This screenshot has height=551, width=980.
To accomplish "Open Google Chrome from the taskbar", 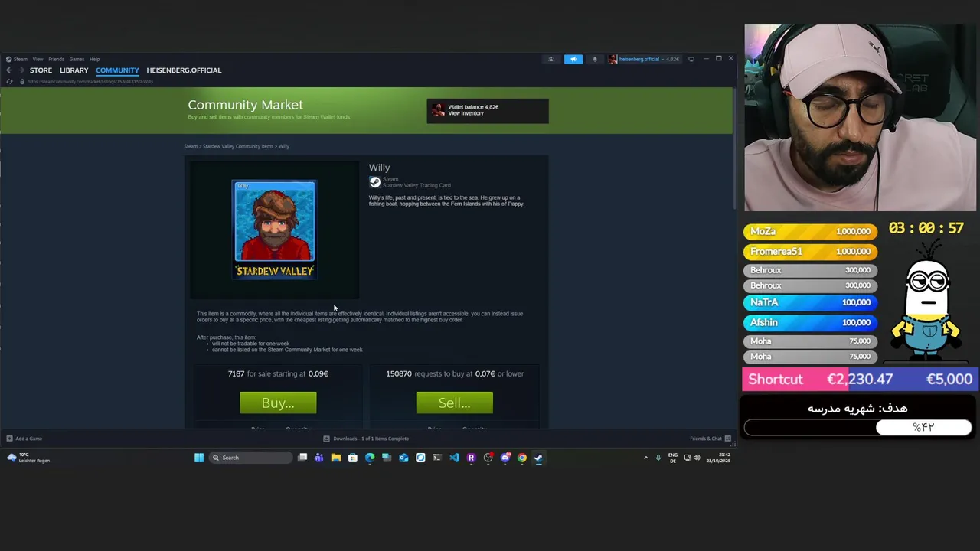I will [x=522, y=458].
